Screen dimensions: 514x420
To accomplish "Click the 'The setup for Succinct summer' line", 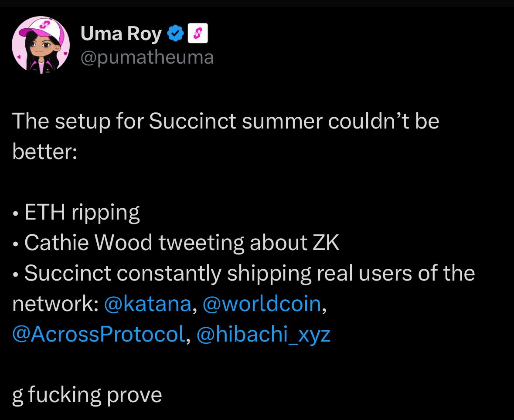I will (225, 121).
